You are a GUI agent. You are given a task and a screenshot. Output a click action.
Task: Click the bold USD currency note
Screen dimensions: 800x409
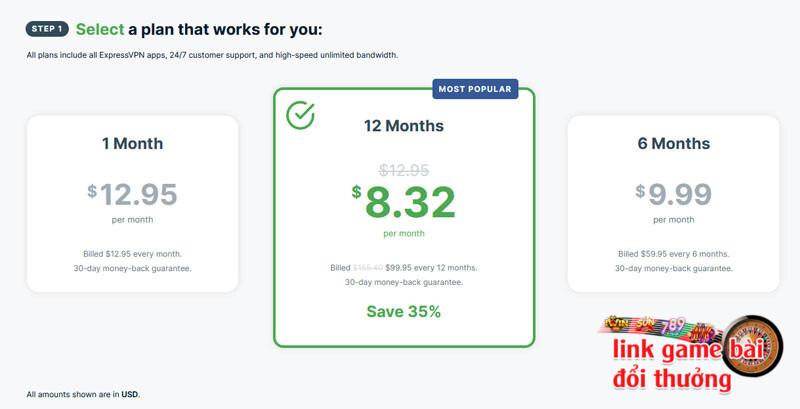point(130,394)
